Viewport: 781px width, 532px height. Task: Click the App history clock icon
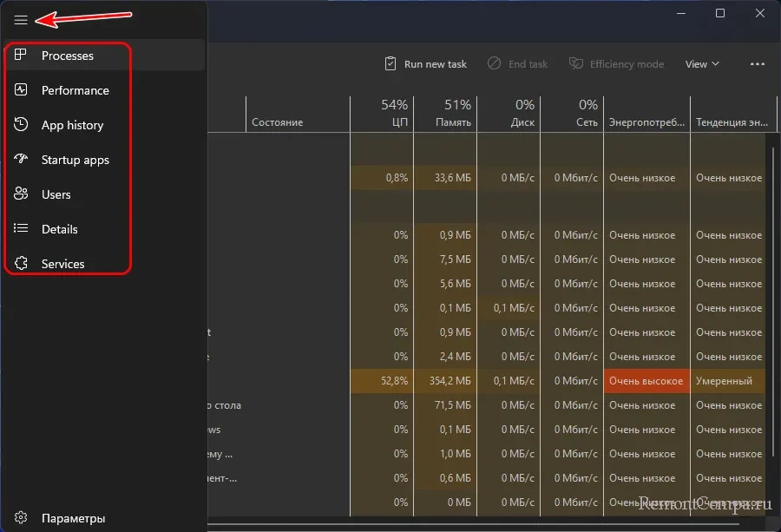[21, 124]
